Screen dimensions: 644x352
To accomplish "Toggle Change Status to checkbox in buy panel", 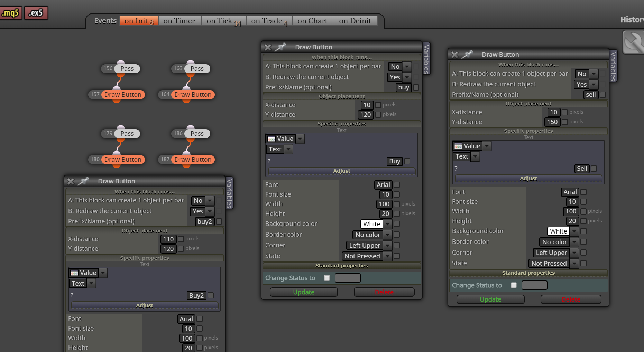I will click(x=327, y=278).
